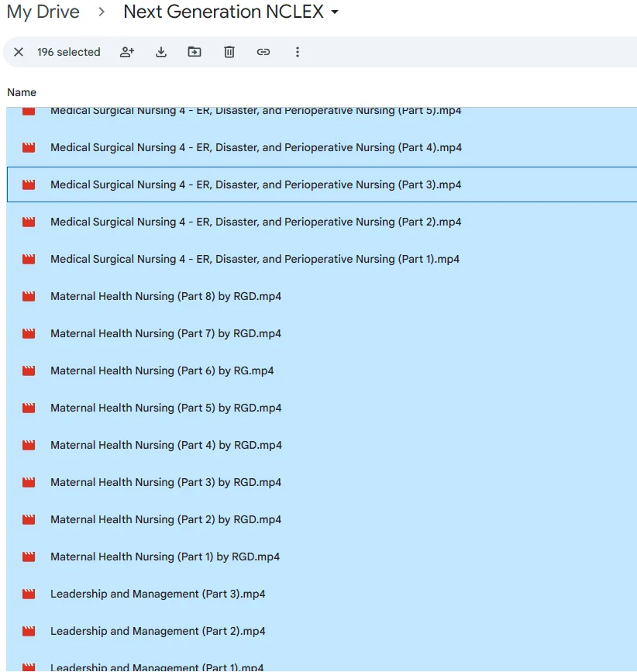
Task: Select Medical Surgical Nursing 4 (Part 1).mp4
Action: pos(322,260)
